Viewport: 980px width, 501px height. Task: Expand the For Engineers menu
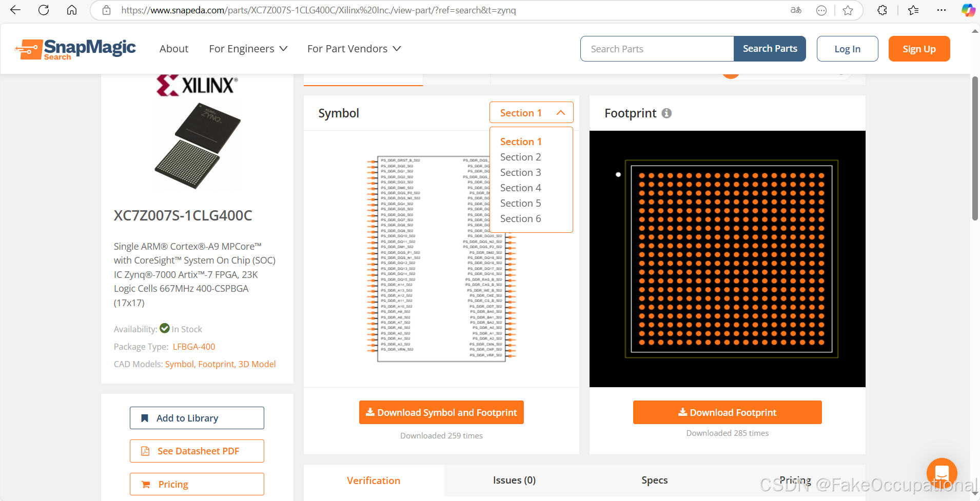click(x=248, y=49)
